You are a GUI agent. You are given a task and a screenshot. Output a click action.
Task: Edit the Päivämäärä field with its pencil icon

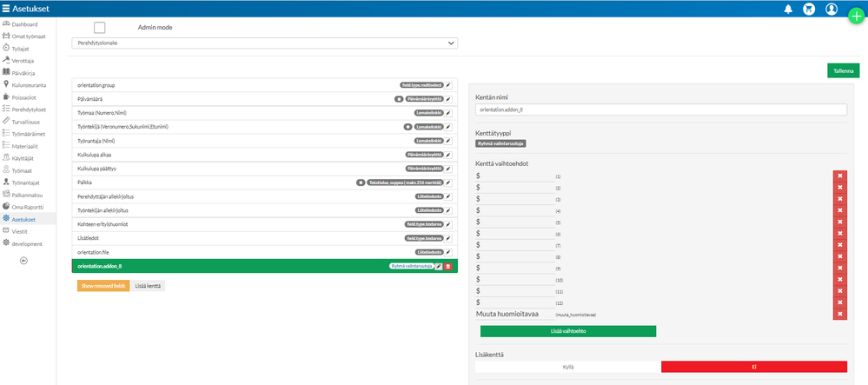click(448, 99)
